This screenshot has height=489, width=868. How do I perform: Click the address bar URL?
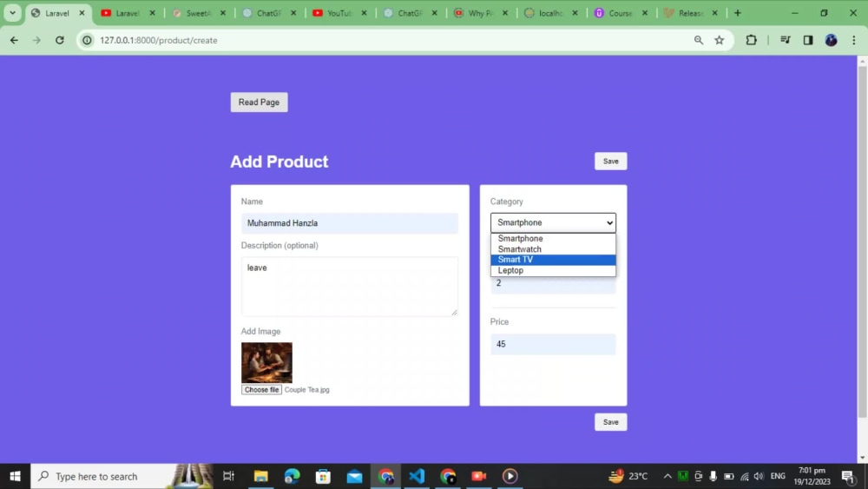pos(158,40)
